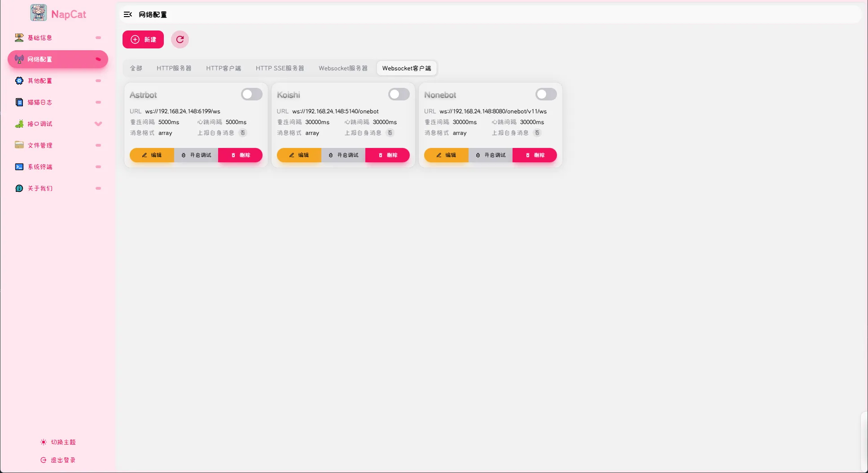Click the NapCat brand name text
Image resolution: width=868 pixels, height=473 pixels.
69,14
